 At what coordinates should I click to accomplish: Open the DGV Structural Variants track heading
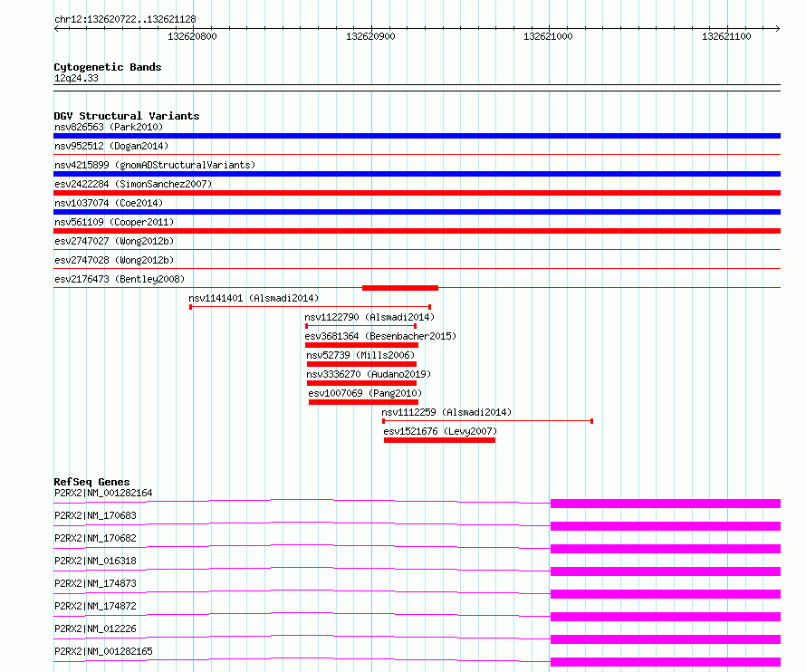(x=127, y=116)
